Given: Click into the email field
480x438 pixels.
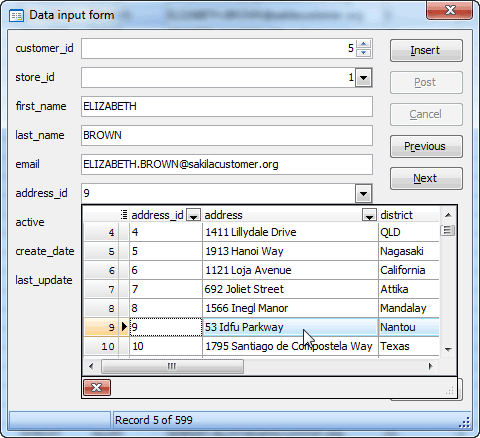Looking at the screenshot, I should (x=227, y=164).
